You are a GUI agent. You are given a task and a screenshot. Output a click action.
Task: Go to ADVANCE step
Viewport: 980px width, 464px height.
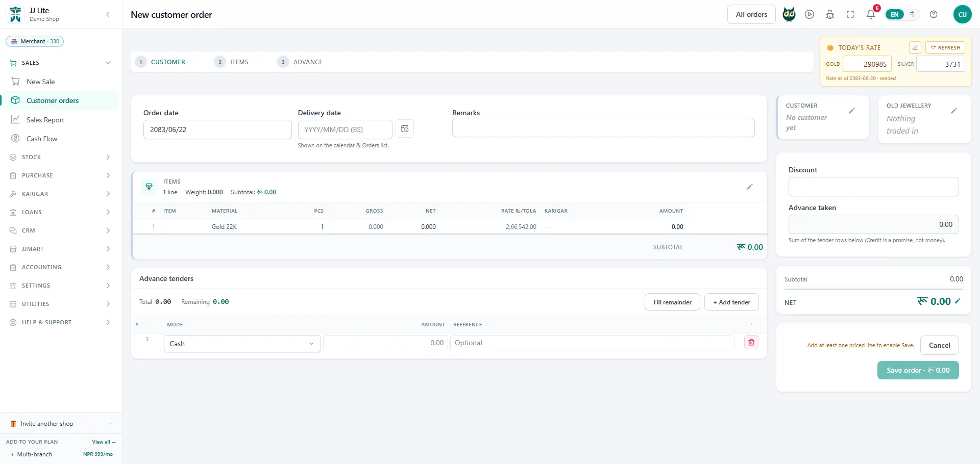(x=300, y=62)
